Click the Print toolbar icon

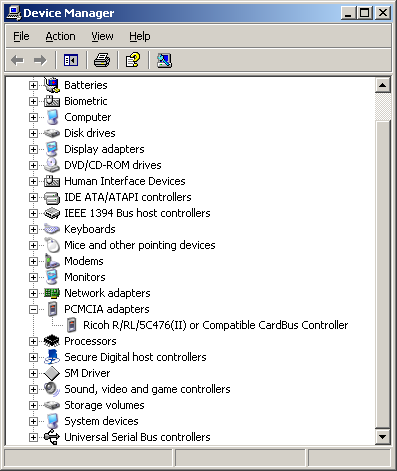click(102, 60)
